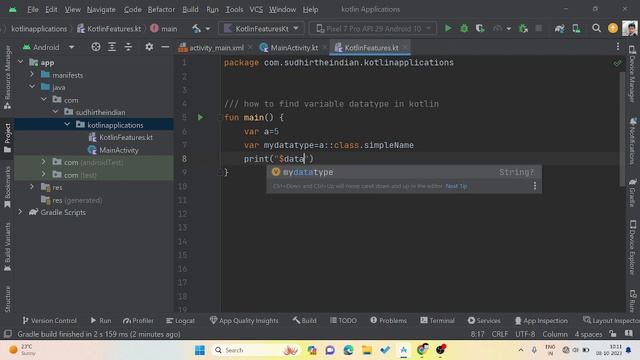
Task: Open Android project view dropdown
Action: (49, 47)
